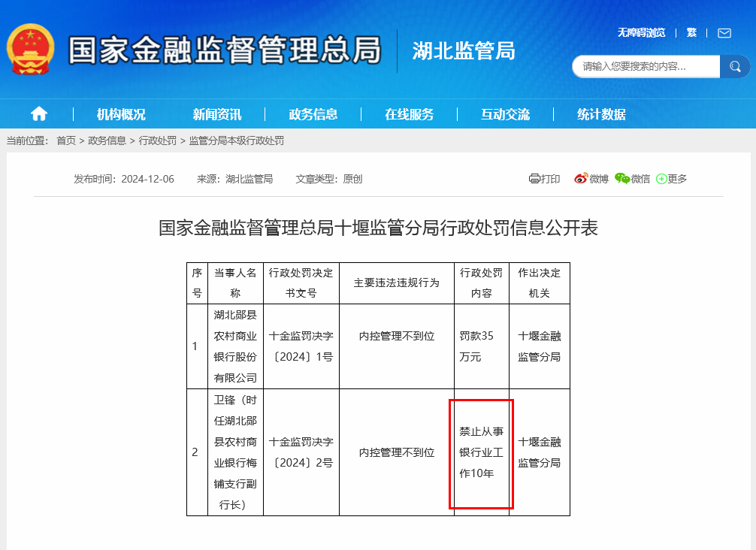Click the 湖北监管局 header text
The width and height of the screenshot is (756, 550).
click(x=464, y=50)
